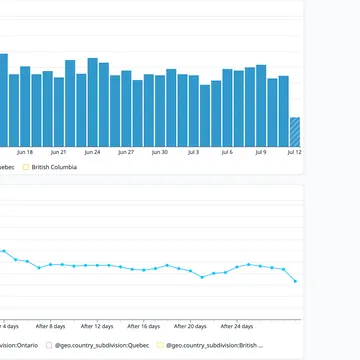
Task: Click the 'Jun 30' axis label
Action: [x=160, y=152]
